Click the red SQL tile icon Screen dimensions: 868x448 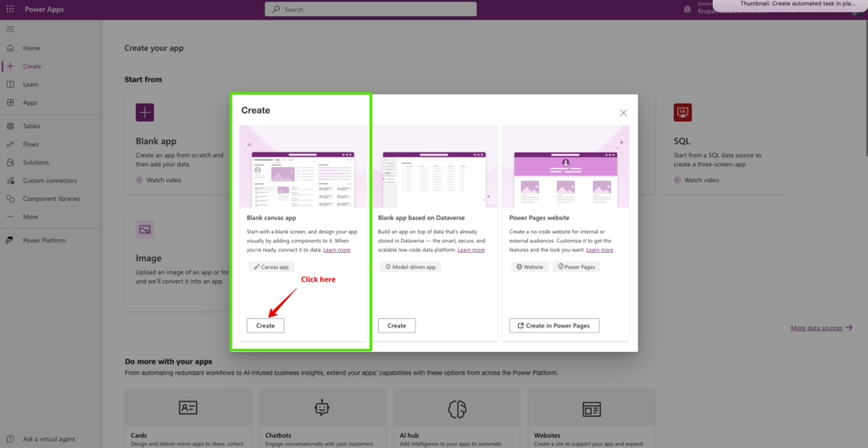click(682, 113)
